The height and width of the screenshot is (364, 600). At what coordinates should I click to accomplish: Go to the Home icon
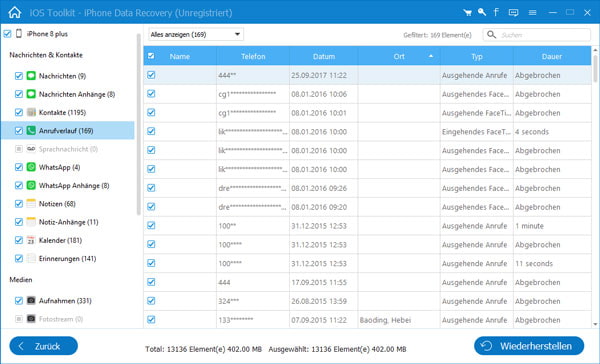click(x=15, y=12)
